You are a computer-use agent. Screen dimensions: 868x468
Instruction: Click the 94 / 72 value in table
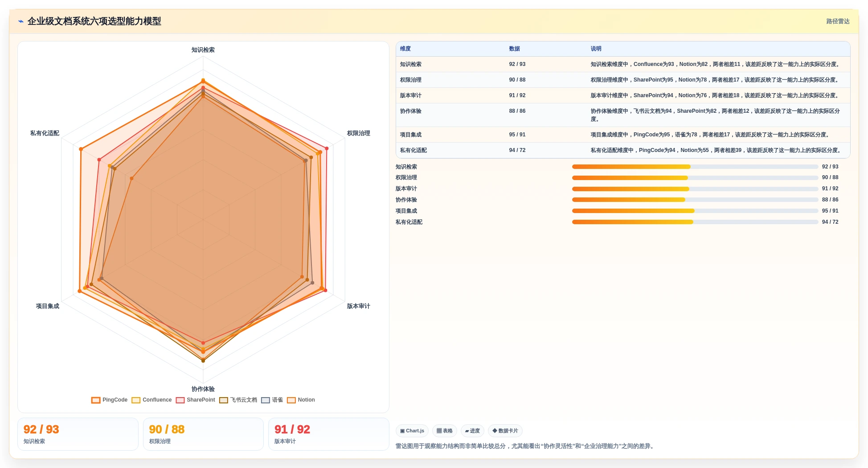point(517,150)
